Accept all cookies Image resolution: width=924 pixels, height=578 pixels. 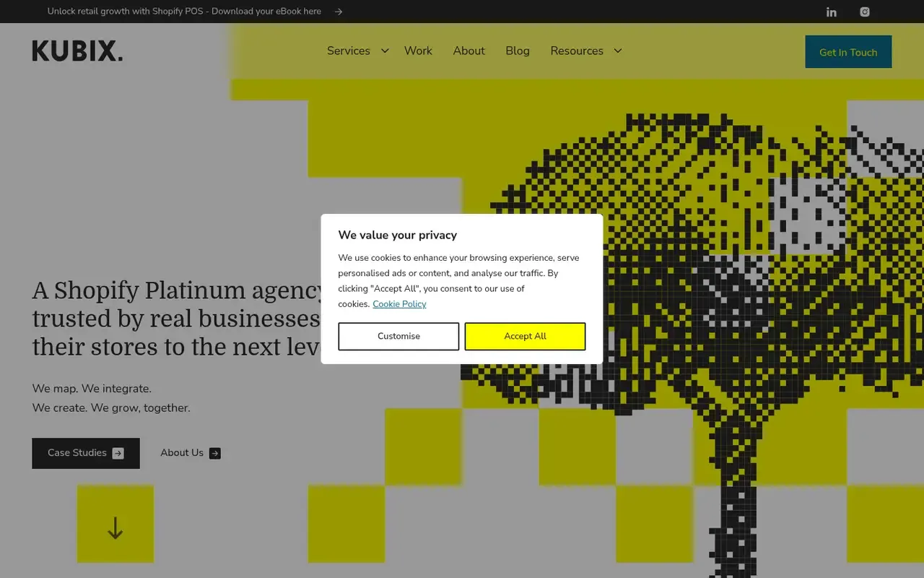coord(525,336)
